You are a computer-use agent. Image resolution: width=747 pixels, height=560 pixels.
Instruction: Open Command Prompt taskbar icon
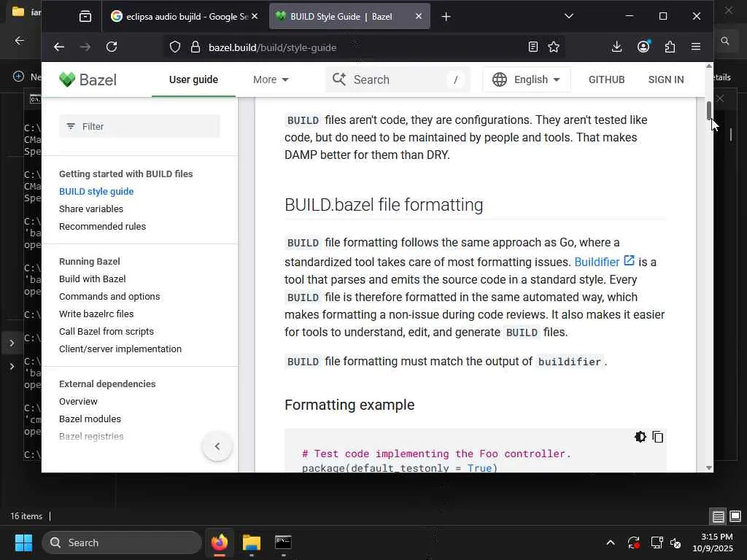[x=284, y=542]
